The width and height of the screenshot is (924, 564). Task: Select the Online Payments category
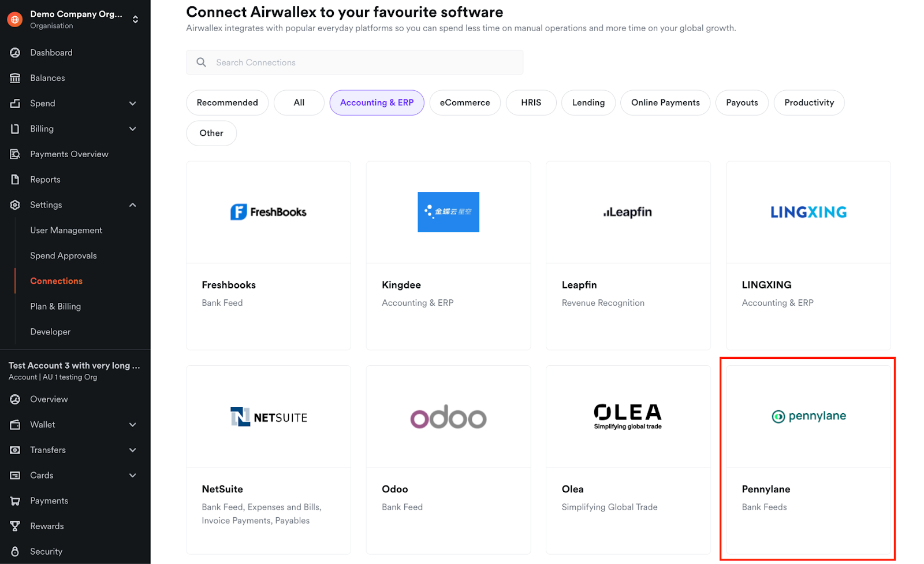pos(665,103)
